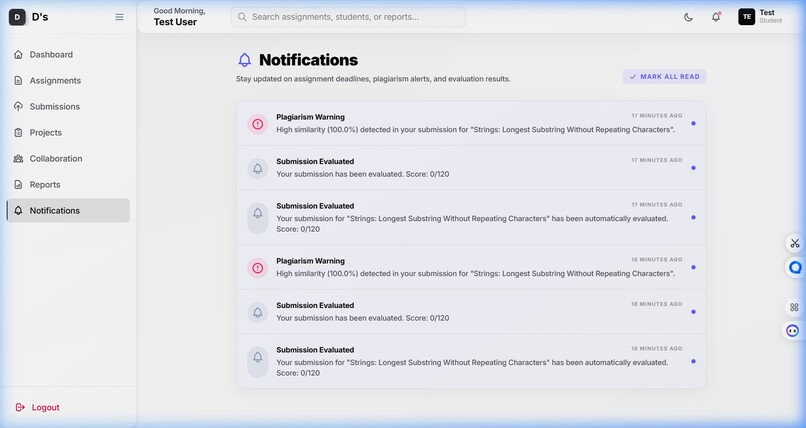Open notifications bell in top bar
The height and width of the screenshot is (428, 806).
716,17
